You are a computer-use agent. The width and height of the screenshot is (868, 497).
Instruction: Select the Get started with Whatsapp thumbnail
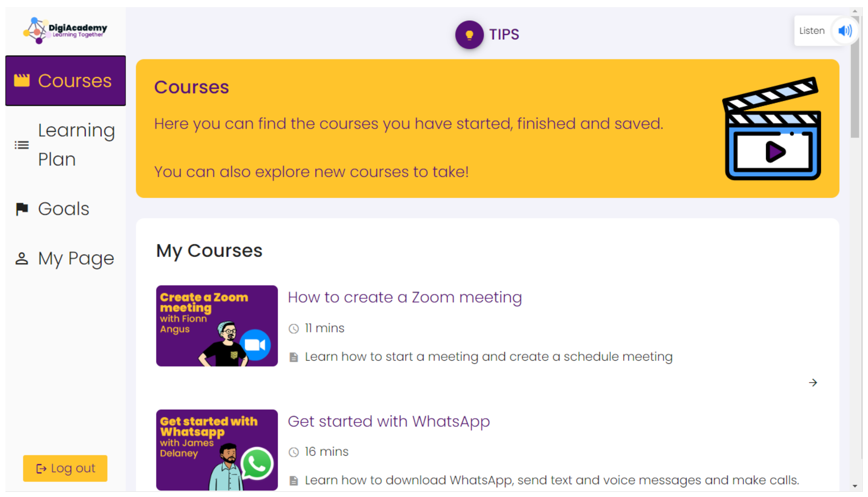[217, 450]
